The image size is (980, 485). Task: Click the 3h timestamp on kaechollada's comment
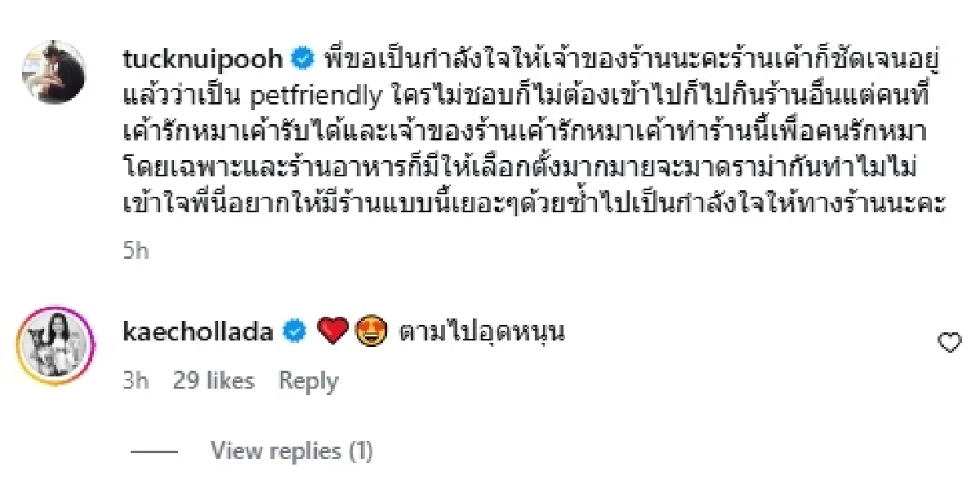click(133, 380)
